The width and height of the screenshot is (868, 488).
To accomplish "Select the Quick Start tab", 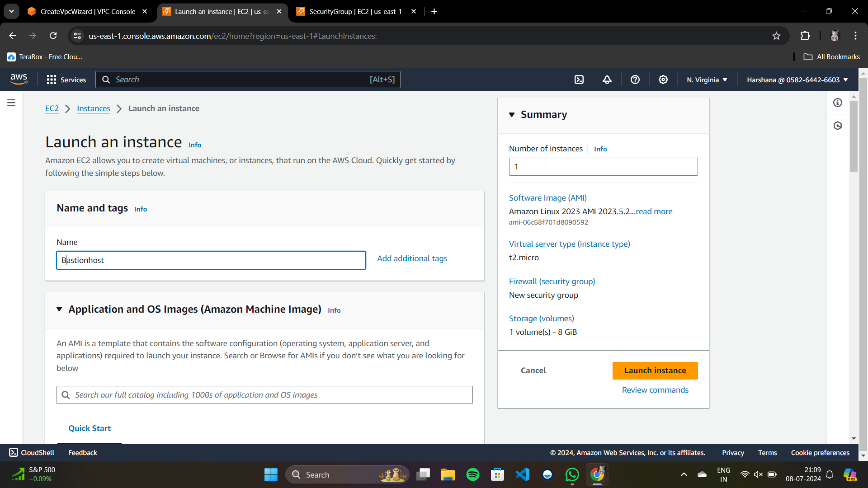I will (x=90, y=428).
